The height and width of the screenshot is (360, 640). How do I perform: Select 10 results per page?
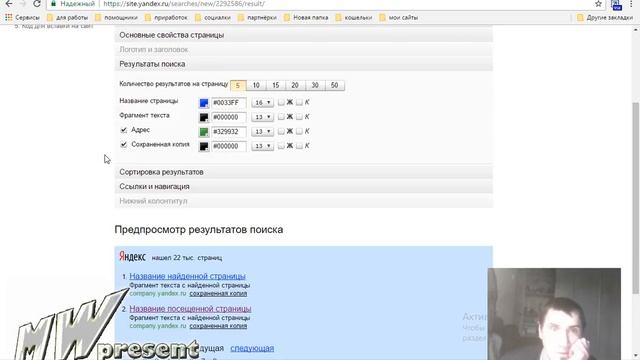pyautogui.click(x=256, y=85)
